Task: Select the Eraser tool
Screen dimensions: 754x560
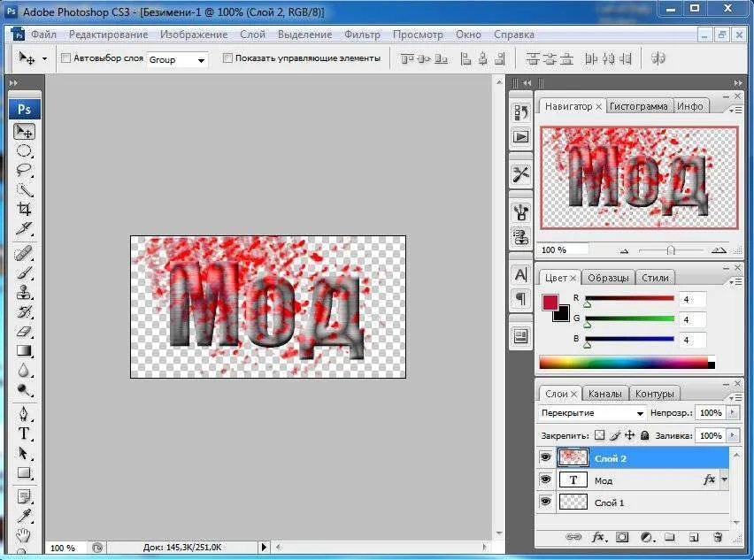Action: (24, 331)
